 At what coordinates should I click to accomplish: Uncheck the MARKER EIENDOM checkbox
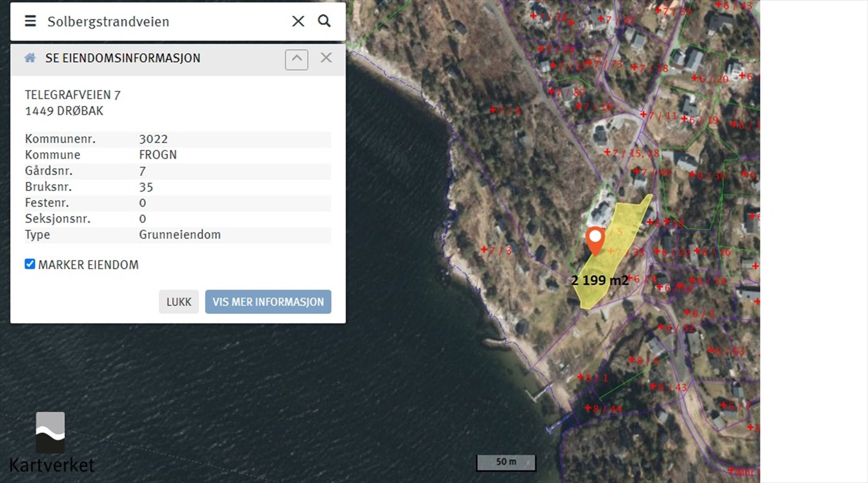pyautogui.click(x=30, y=264)
